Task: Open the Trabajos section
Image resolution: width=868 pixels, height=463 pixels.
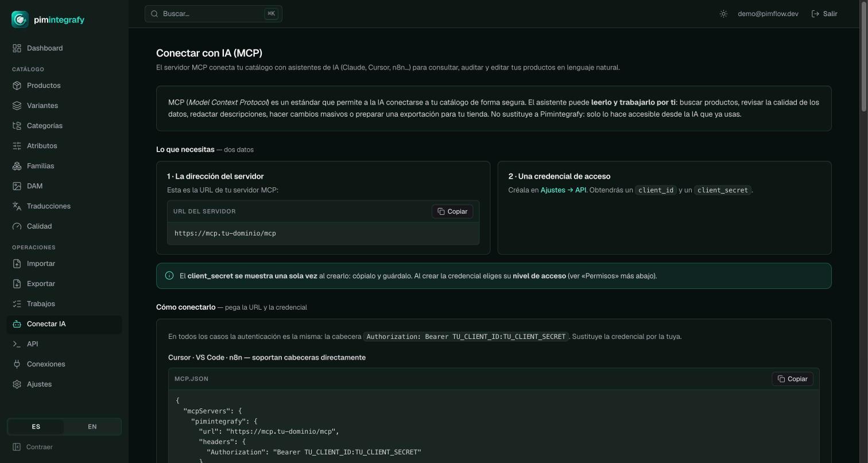Action: (64, 304)
